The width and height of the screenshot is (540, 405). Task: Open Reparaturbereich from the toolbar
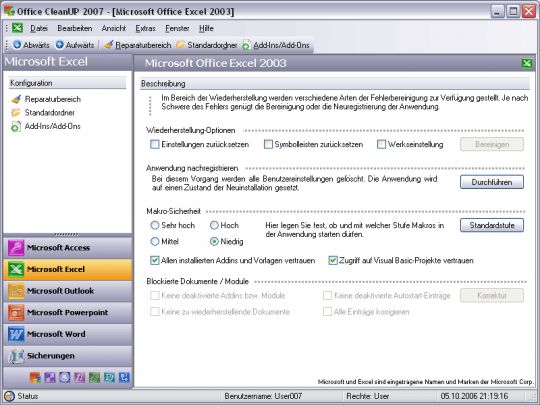pos(137,45)
